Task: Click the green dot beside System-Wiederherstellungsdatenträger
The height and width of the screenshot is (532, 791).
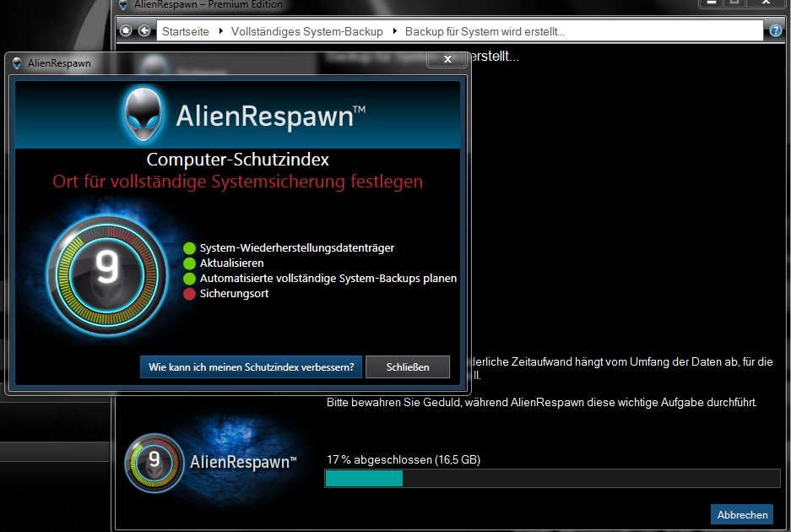Action: 189,248
